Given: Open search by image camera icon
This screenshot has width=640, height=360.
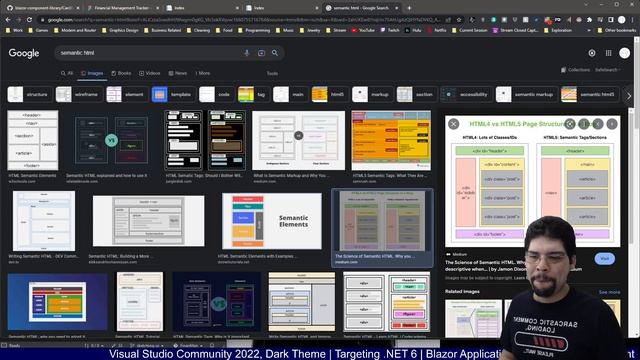Looking at the screenshot, I should (x=261, y=53).
